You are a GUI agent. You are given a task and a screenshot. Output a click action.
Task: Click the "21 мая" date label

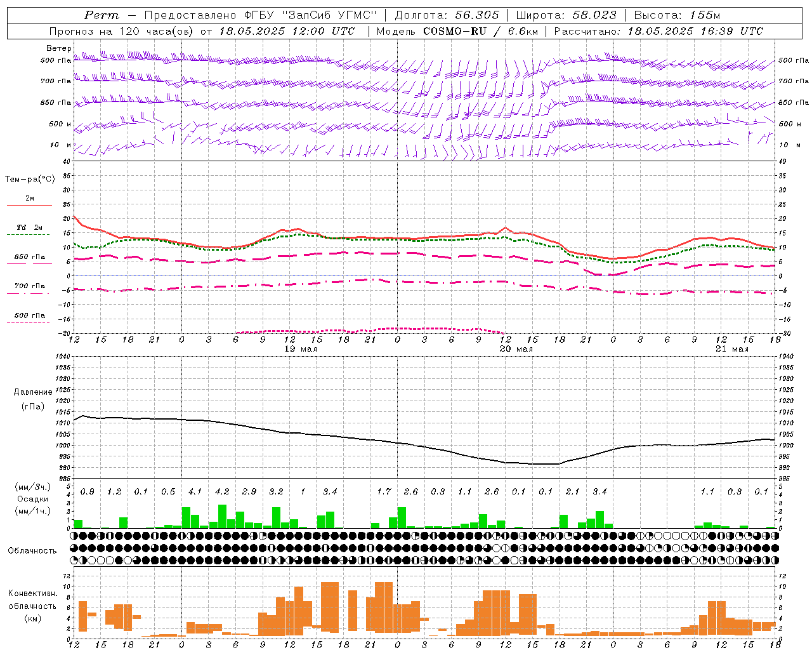[731, 349]
